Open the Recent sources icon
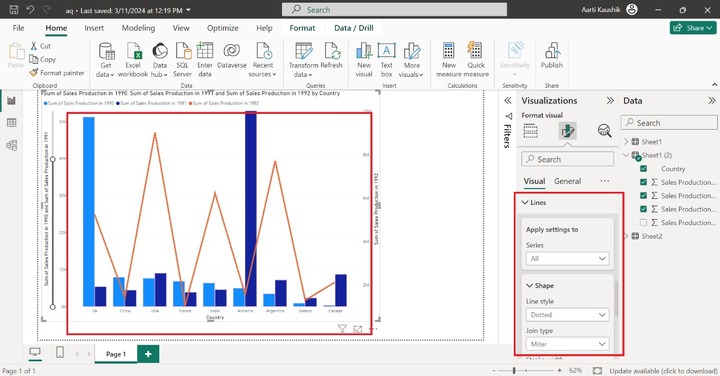 click(x=264, y=51)
